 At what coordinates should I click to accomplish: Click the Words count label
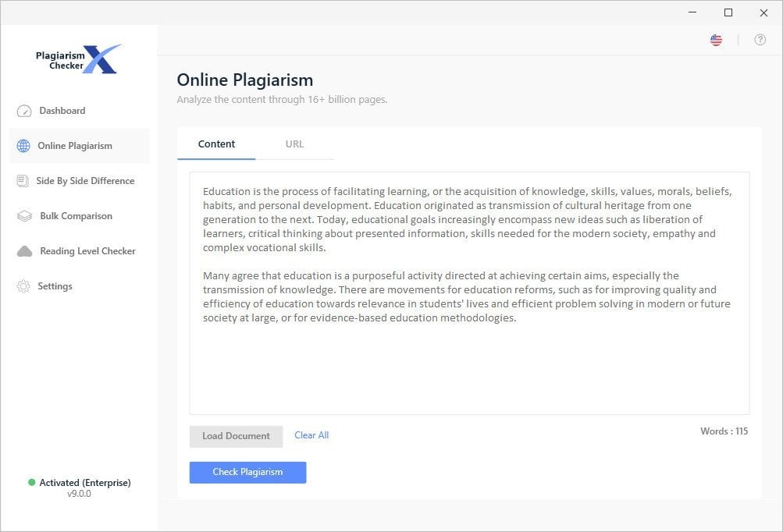click(x=724, y=431)
